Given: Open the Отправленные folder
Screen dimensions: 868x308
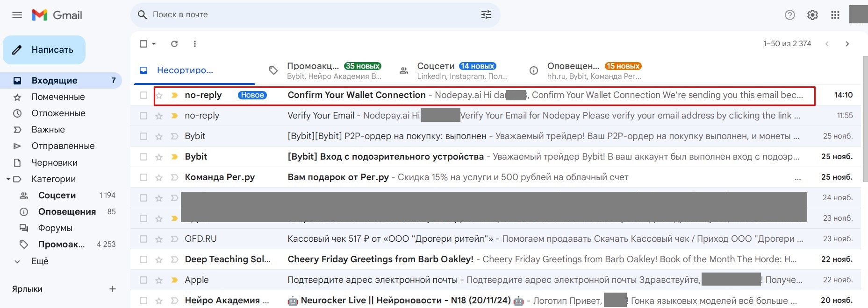Looking at the screenshot, I should click(61, 146).
